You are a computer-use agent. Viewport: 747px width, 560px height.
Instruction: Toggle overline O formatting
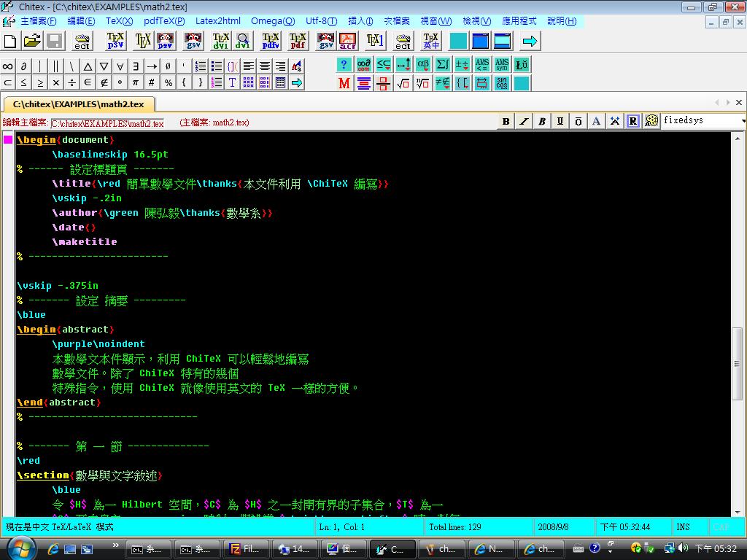coord(578,122)
